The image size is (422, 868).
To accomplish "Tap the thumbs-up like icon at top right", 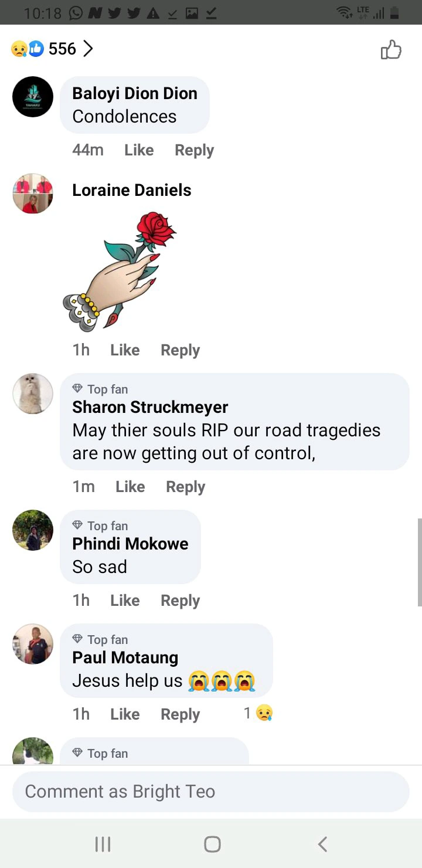I will [391, 50].
